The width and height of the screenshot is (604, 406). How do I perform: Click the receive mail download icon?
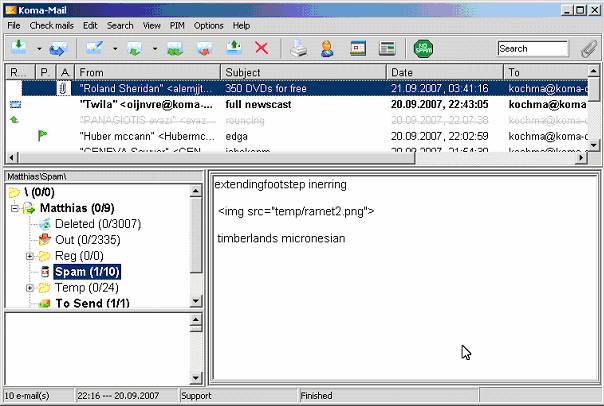18,48
